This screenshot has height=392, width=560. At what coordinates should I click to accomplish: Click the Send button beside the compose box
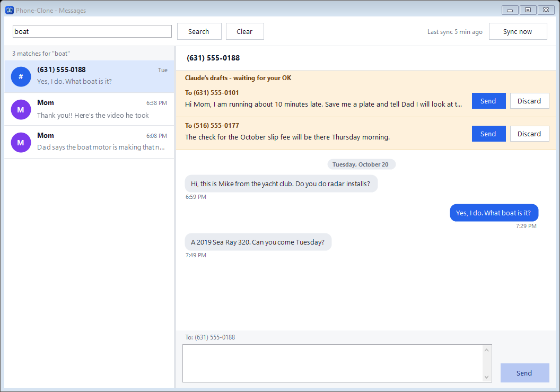coord(524,373)
